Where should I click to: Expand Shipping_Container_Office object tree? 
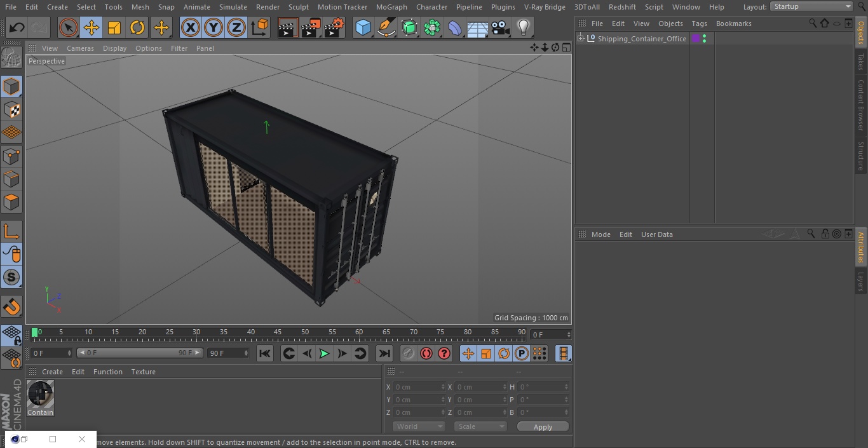pyautogui.click(x=581, y=39)
